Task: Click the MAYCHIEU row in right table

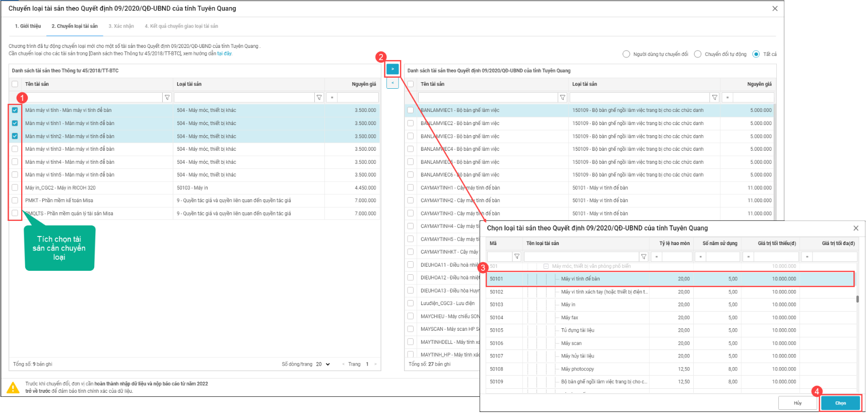Action: click(x=443, y=317)
